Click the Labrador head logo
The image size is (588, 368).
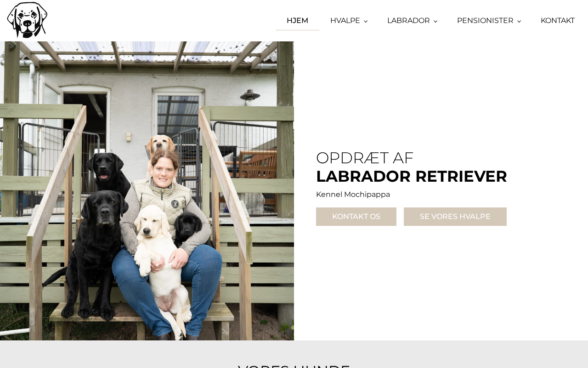click(27, 20)
